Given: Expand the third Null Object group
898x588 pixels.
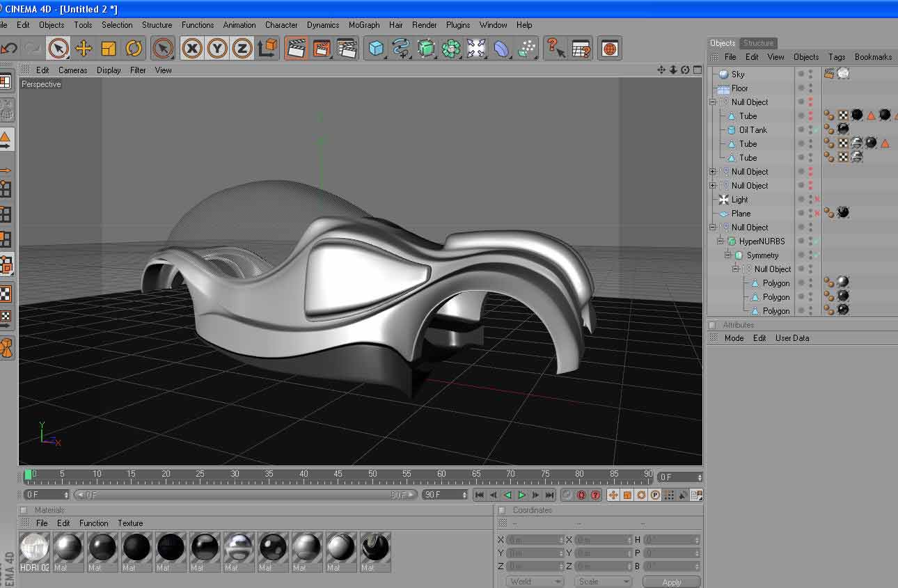Looking at the screenshot, I should (712, 186).
